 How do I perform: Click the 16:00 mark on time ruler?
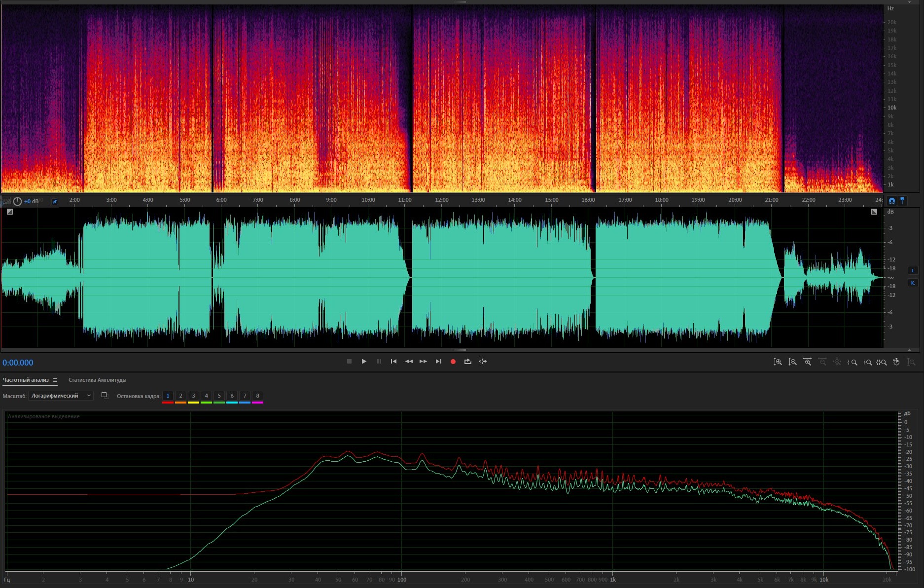coord(588,200)
